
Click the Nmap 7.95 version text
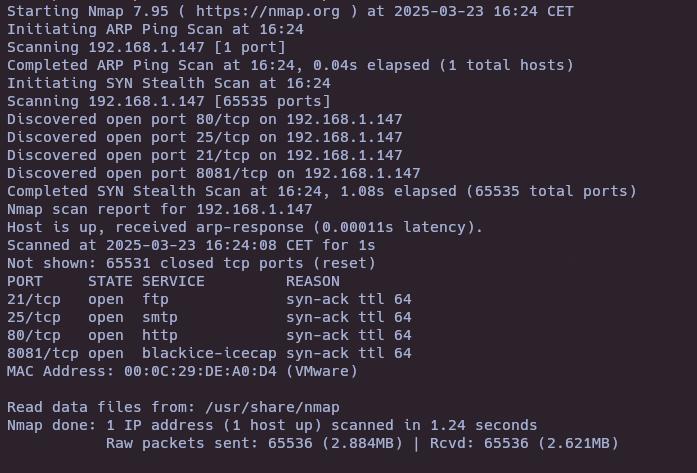[128, 11]
